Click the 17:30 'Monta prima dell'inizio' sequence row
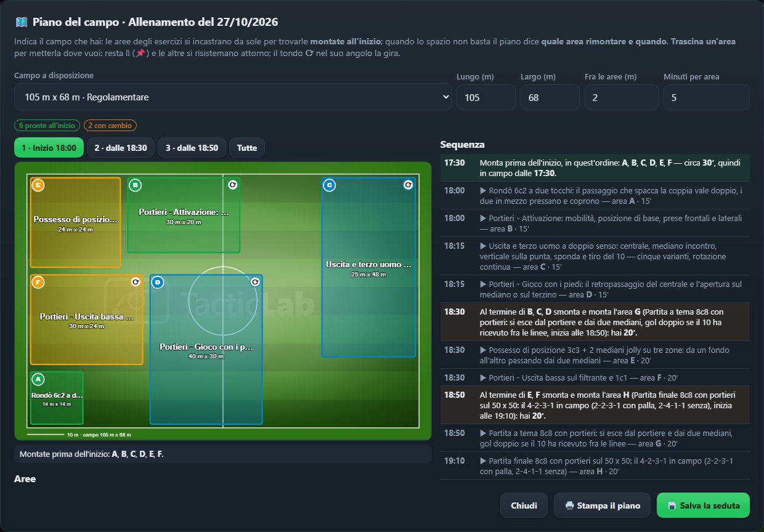The height and width of the screenshot is (532, 764). coord(595,167)
